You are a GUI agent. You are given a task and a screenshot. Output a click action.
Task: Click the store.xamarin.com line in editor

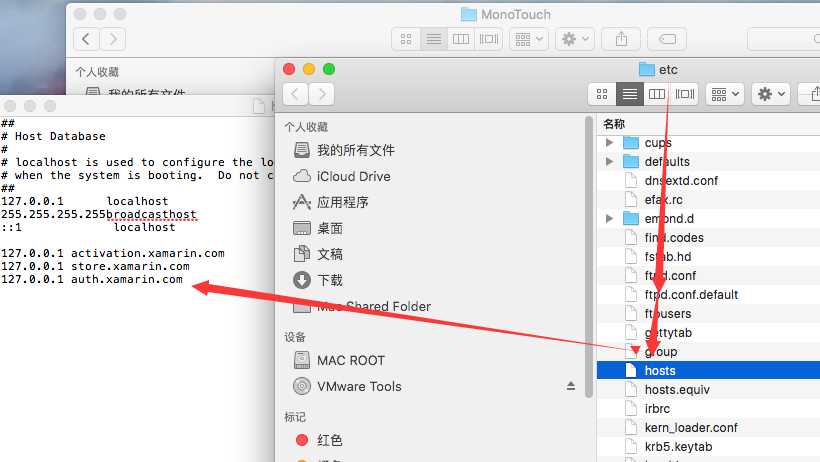click(x=95, y=266)
